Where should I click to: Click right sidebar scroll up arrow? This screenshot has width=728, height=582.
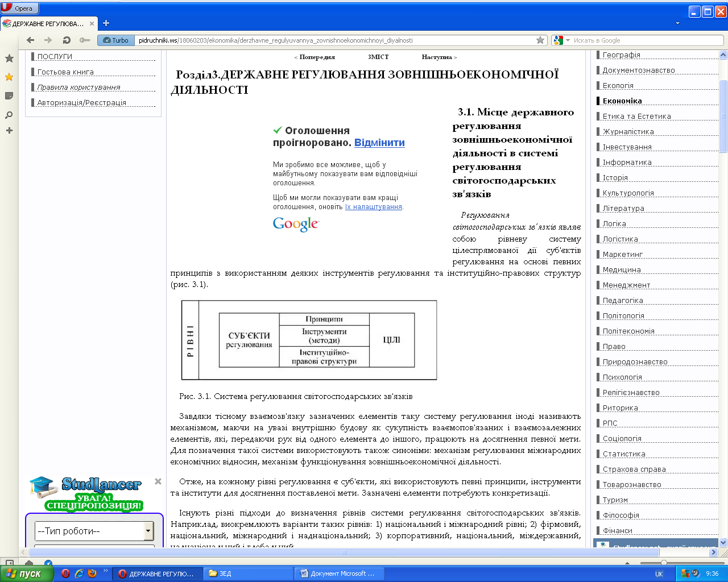coord(723,55)
